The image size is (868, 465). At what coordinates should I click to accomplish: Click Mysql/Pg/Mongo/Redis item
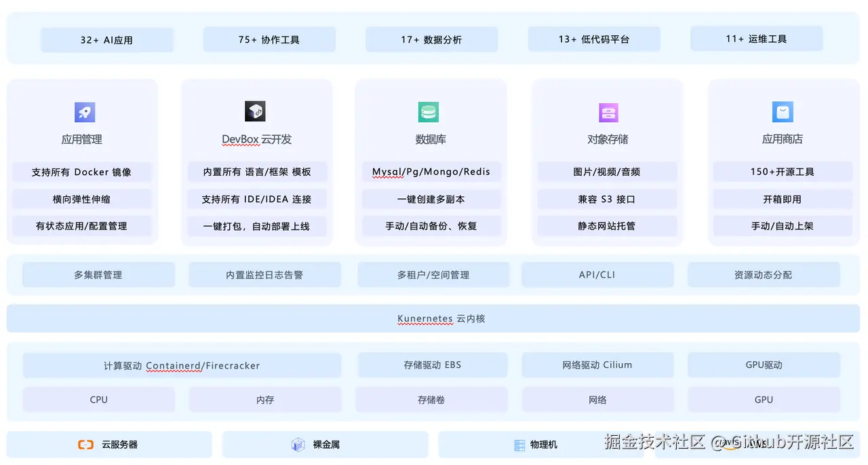coord(431,172)
